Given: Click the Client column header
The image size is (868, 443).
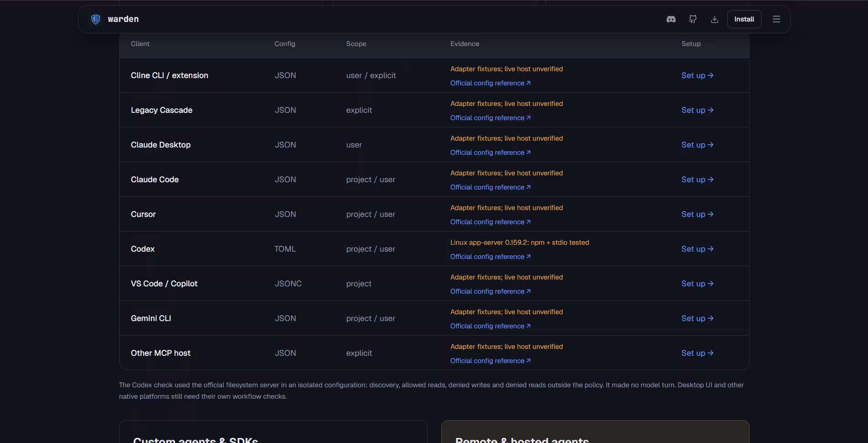Looking at the screenshot, I should coord(140,44).
